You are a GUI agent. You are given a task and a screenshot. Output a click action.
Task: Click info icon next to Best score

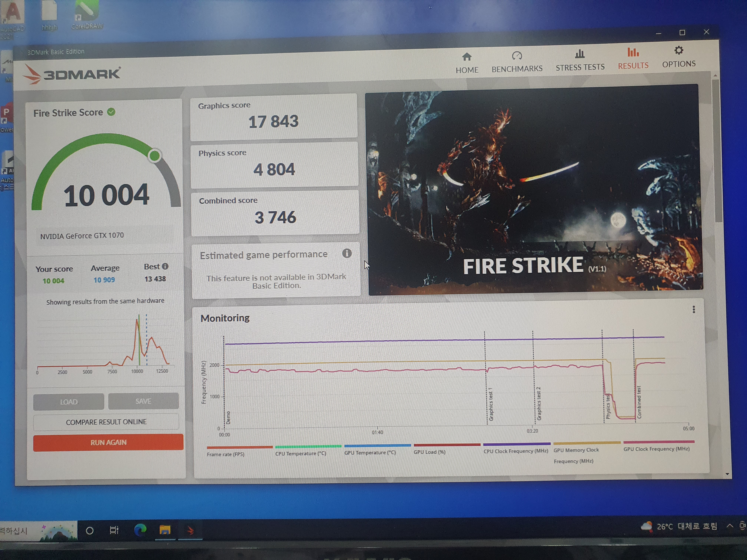[x=165, y=266]
